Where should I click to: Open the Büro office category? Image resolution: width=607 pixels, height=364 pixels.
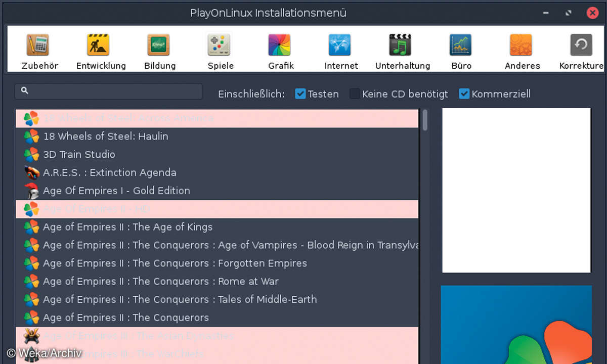[x=460, y=45]
